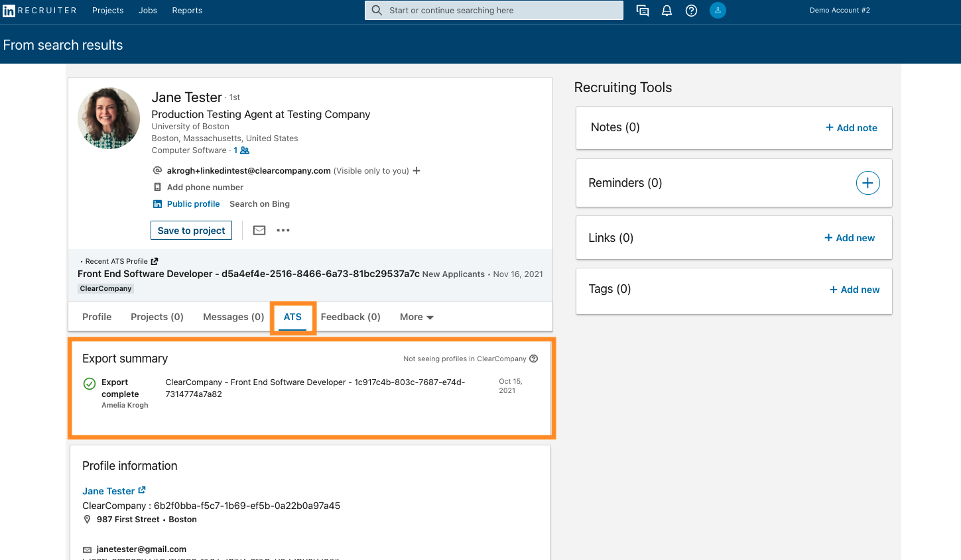Open the Public profile link

coord(193,204)
